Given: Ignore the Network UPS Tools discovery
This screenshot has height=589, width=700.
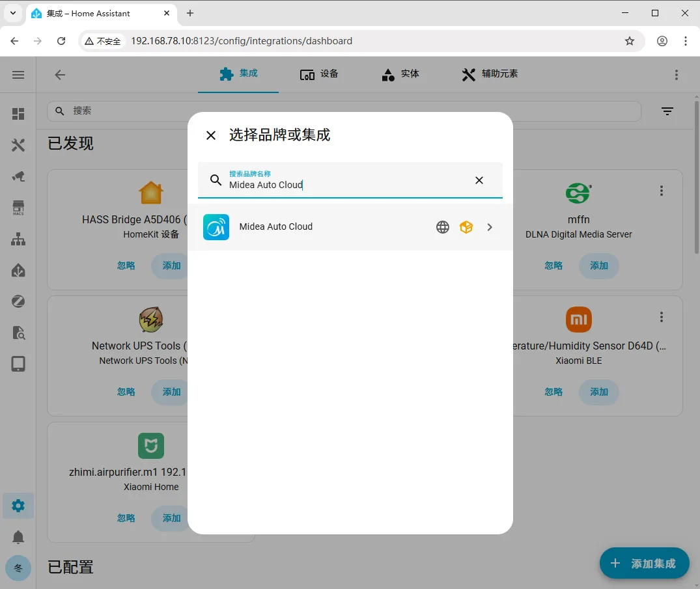Looking at the screenshot, I should (126, 392).
